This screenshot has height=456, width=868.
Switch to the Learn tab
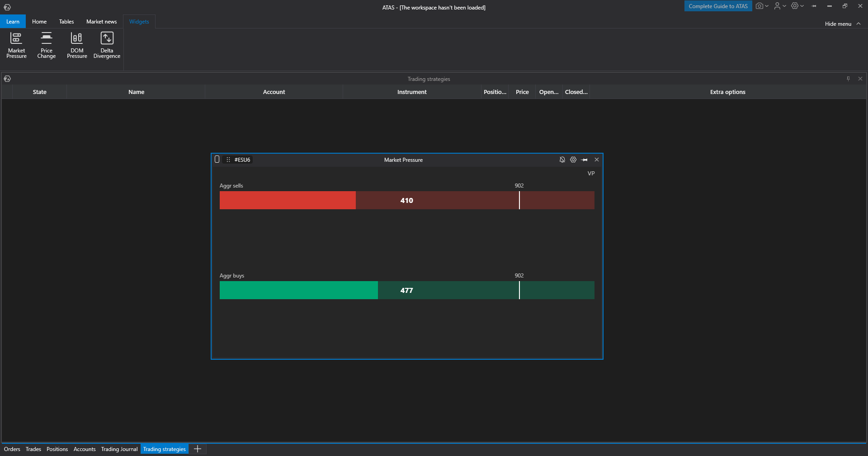tap(13, 21)
